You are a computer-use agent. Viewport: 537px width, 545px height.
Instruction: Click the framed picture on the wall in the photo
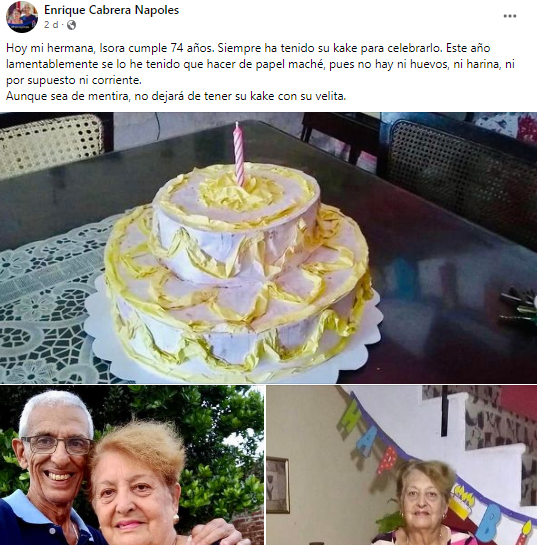click(x=278, y=486)
